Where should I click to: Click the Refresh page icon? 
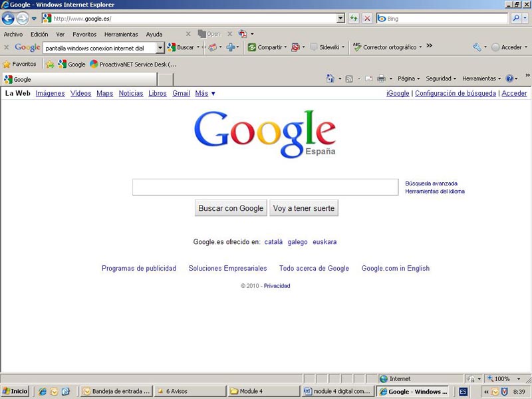354,19
